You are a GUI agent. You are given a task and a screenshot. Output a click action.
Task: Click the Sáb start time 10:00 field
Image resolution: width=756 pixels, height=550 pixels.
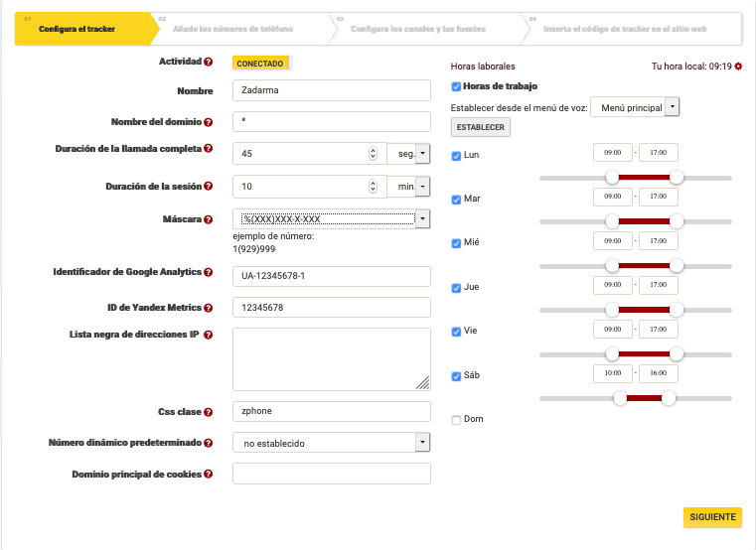pyautogui.click(x=612, y=373)
